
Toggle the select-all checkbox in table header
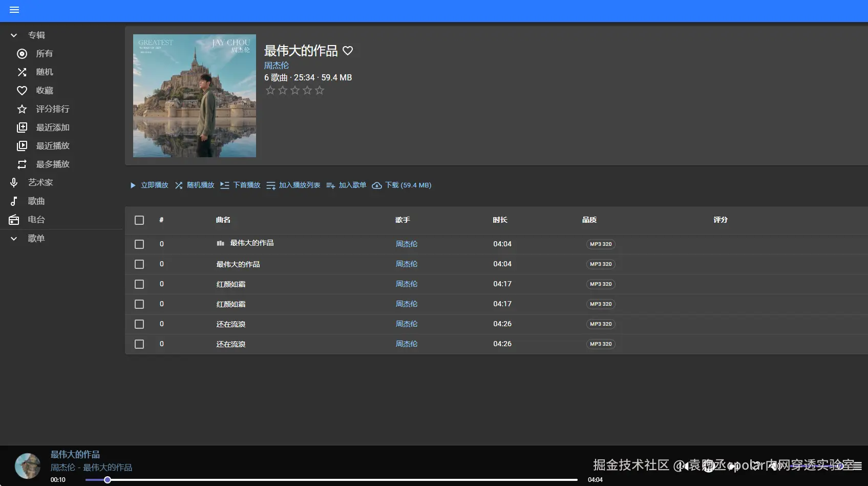[139, 220]
